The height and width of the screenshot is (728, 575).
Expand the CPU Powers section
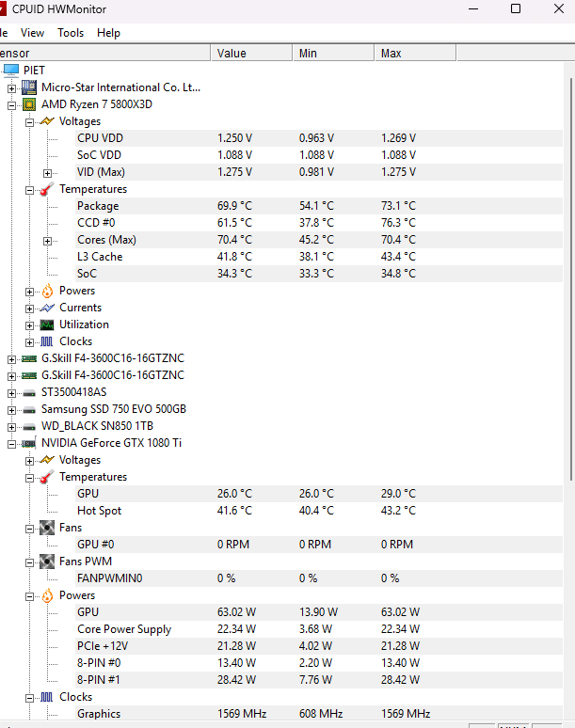pyautogui.click(x=30, y=292)
